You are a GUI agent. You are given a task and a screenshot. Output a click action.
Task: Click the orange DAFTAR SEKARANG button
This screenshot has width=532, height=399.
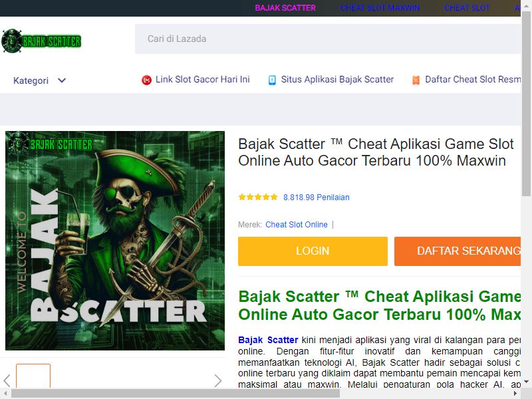coord(458,251)
